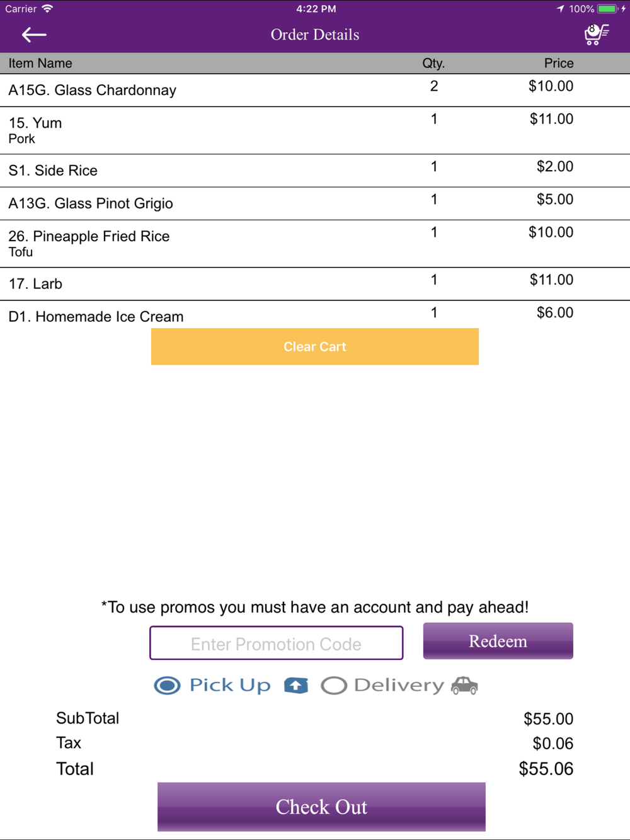Tap the D1. Homemade Ice Cream row
The height and width of the screenshot is (840, 630).
315,314
